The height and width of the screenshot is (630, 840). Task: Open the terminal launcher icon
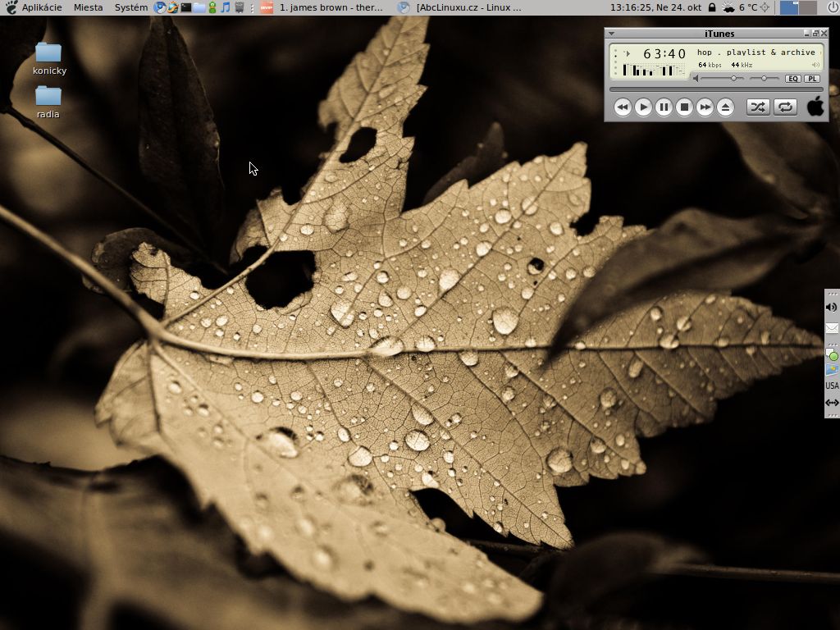point(186,7)
